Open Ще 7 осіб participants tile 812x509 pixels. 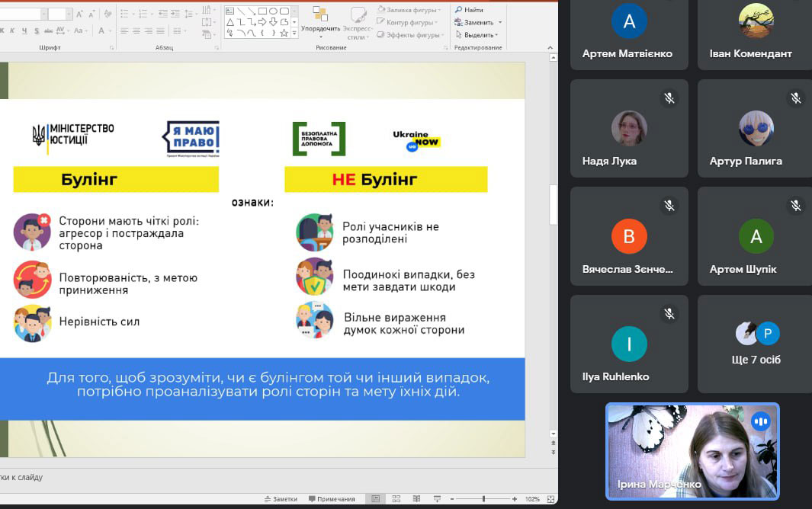pyautogui.click(x=755, y=344)
